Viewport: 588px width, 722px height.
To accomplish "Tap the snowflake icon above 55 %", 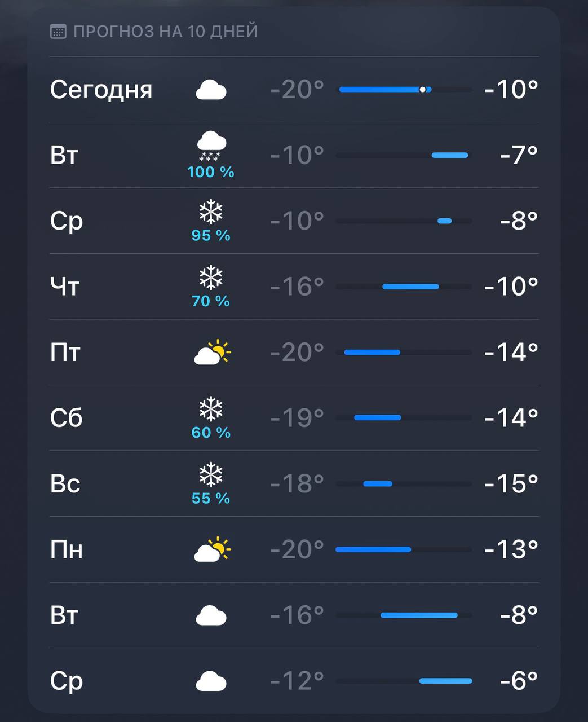I will [x=211, y=475].
